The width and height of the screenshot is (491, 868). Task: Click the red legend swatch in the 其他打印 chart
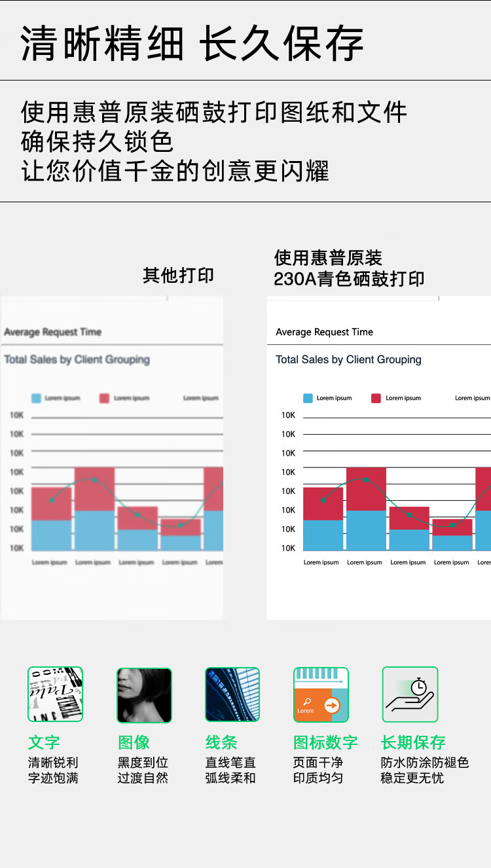tap(104, 398)
